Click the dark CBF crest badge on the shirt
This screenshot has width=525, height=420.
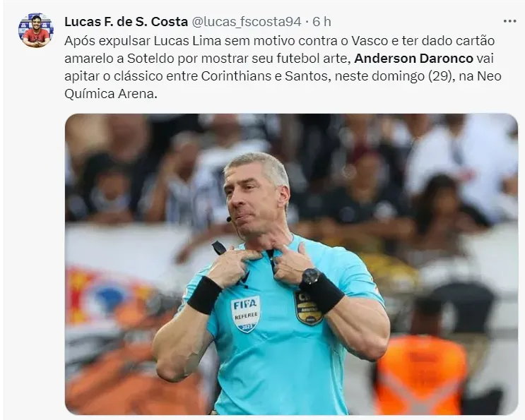pyautogui.click(x=307, y=308)
